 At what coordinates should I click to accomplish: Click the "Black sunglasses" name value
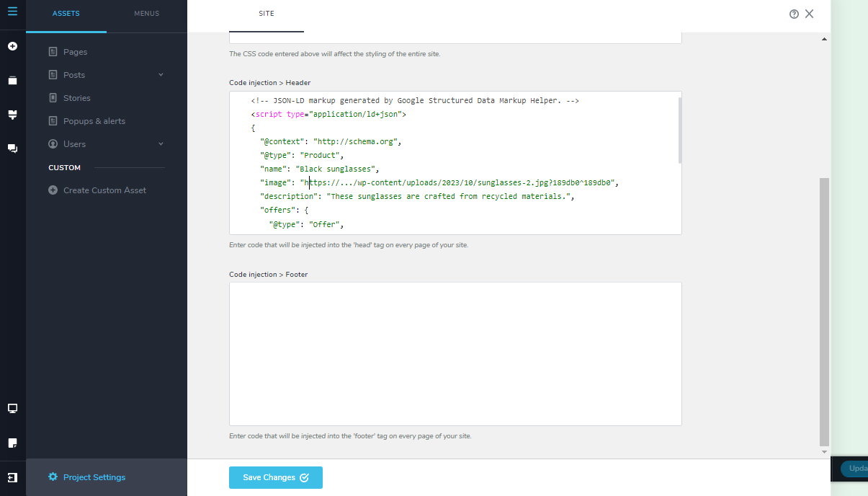(x=337, y=169)
